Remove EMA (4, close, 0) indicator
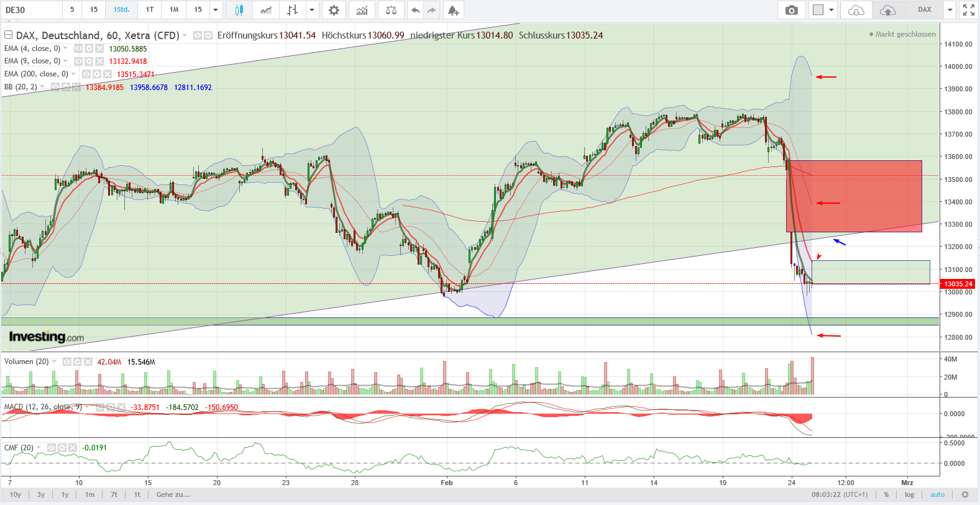980x505 pixels. click(x=99, y=48)
